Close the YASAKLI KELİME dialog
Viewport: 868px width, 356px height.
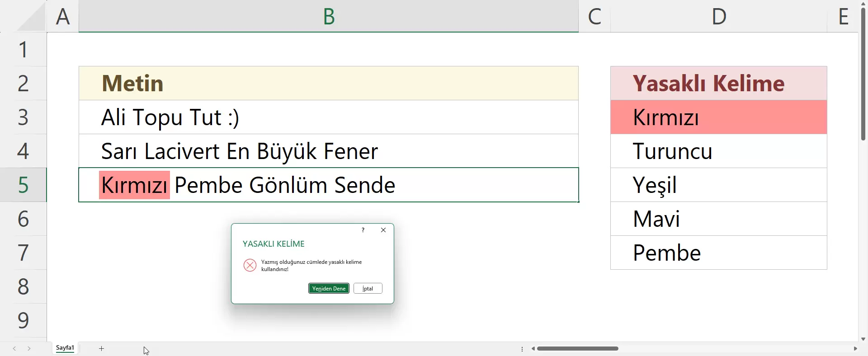[383, 230]
